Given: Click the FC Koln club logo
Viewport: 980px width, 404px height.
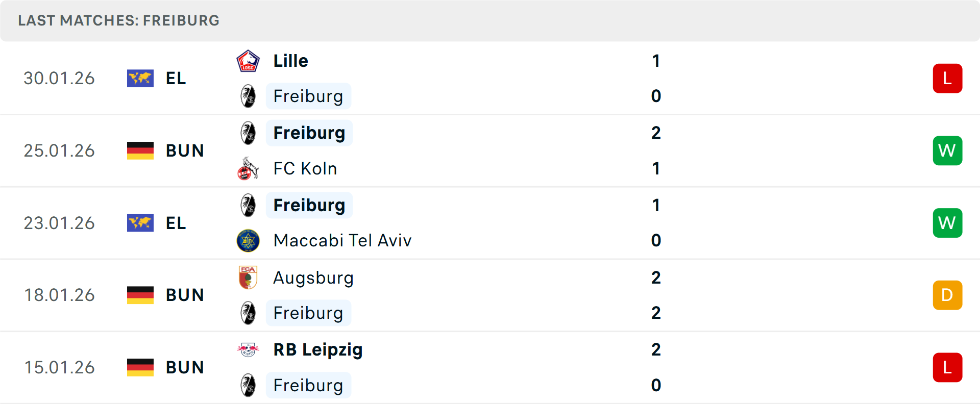Looking at the screenshot, I should (x=249, y=168).
